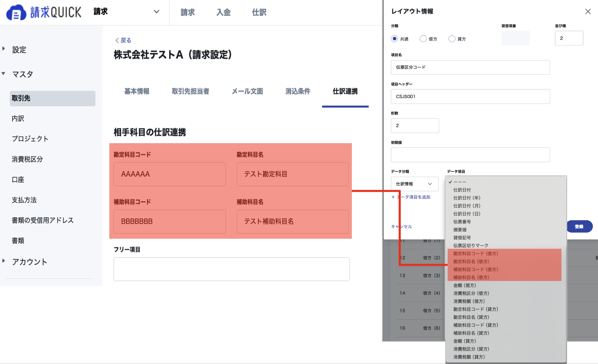This screenshot has width=598, height=364.
Task: Click the 補助科目コード input field
Action: click(x=169, y=222)
